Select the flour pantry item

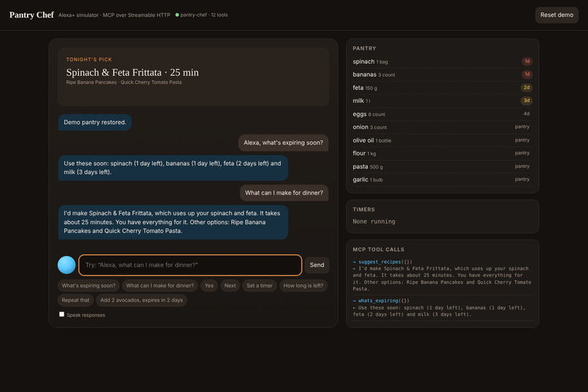(x=443, y=153)
